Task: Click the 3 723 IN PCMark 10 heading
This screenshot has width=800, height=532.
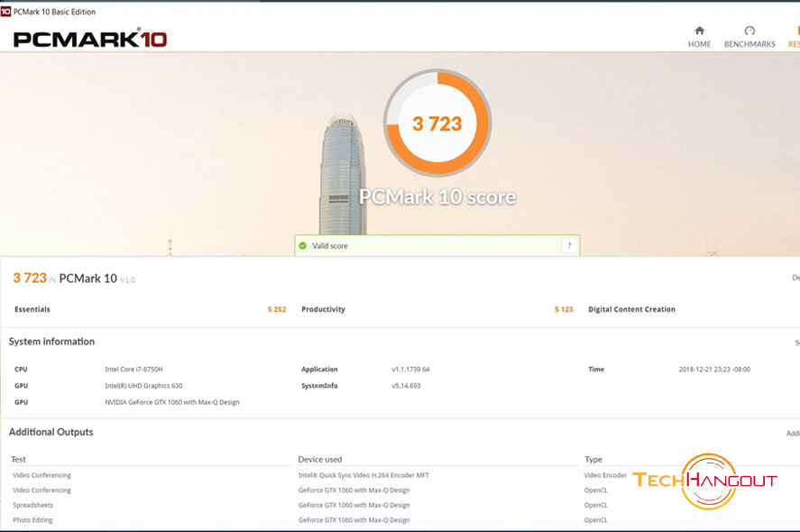Action: (x=74, y=278)
